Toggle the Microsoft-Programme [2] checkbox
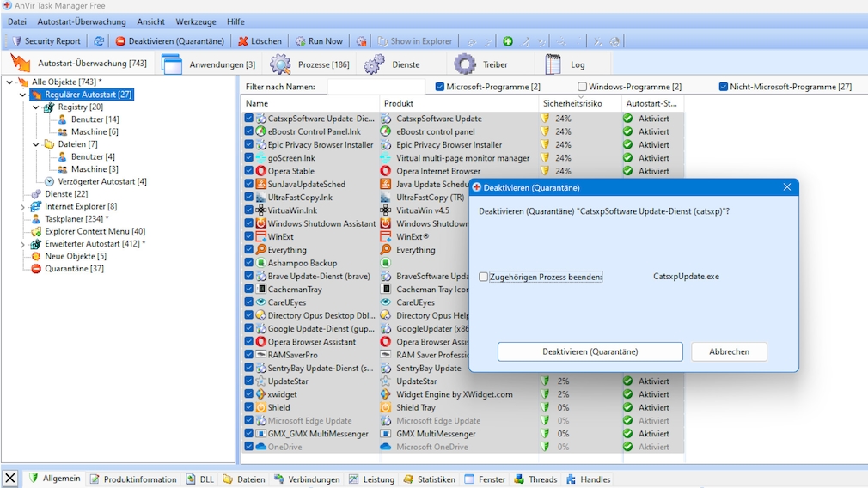Screen dimensions: 868x488 pyautogui.click(x=439, y=86)
